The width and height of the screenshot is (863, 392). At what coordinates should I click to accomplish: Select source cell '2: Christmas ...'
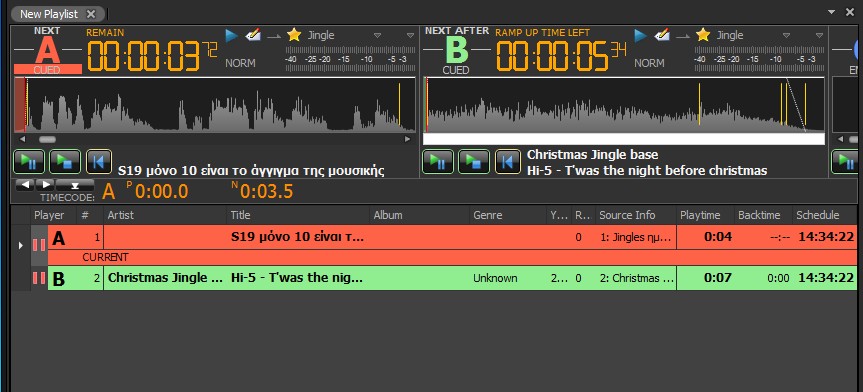click(637, 279)
